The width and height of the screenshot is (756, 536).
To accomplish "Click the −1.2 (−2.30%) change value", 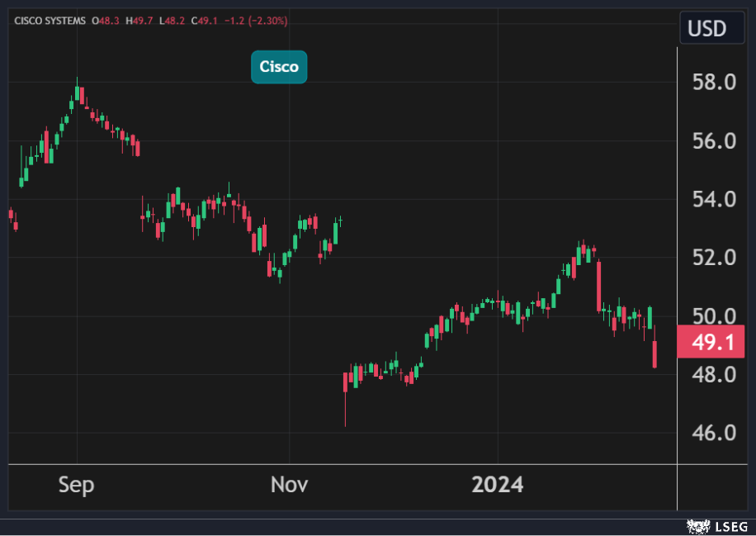I will click(257, 21).
